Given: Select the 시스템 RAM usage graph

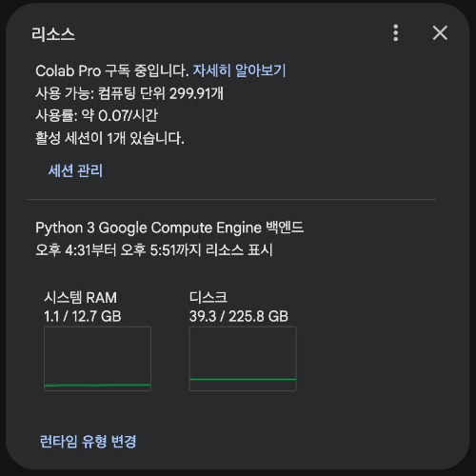Looking at the screenshot, I should pyautogui.click(x=97, y=359).
